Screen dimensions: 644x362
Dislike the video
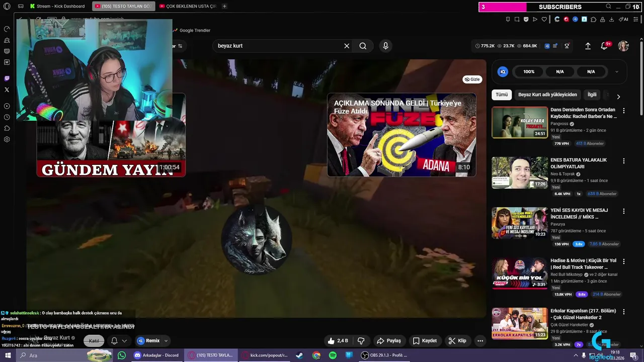coord(361,340)
